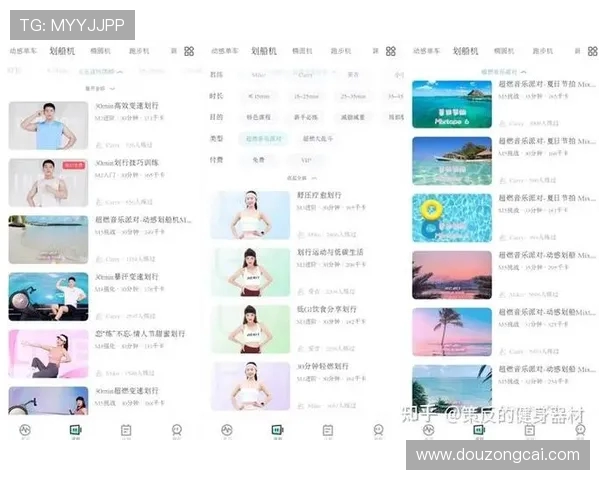This screenshot has width=600, height=480.
Task: Select the 免费 payment chip
Action: [x=259, y=160]
